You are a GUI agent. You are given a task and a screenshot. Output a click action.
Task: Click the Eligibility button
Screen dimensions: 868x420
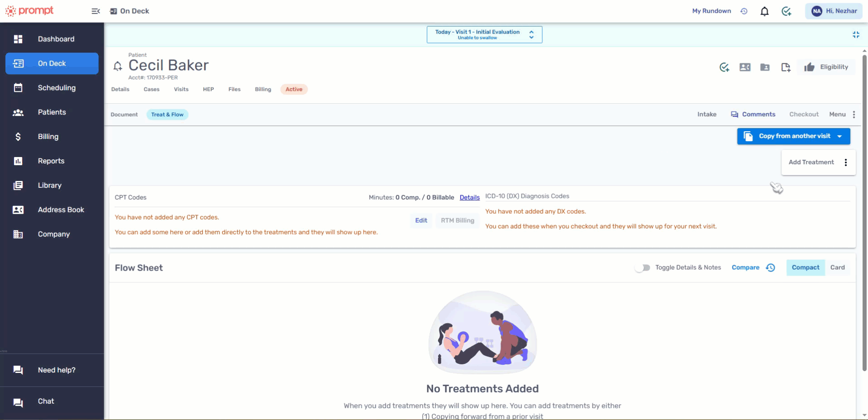pos(827,67)
